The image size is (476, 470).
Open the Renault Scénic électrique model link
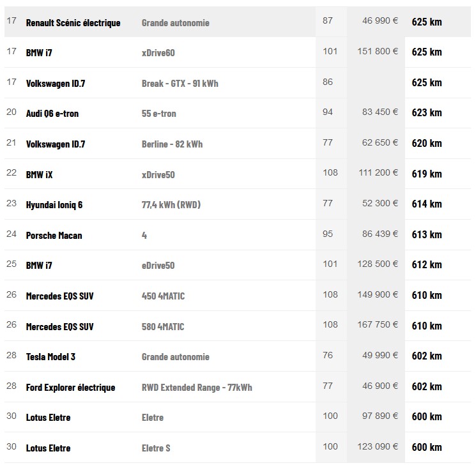(x=73, y=22)
